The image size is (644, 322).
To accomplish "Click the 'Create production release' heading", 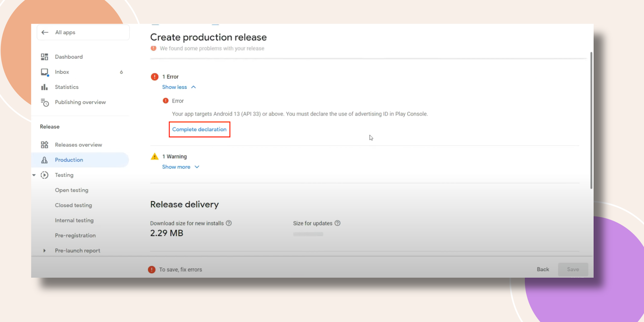I will pos(208,37).
